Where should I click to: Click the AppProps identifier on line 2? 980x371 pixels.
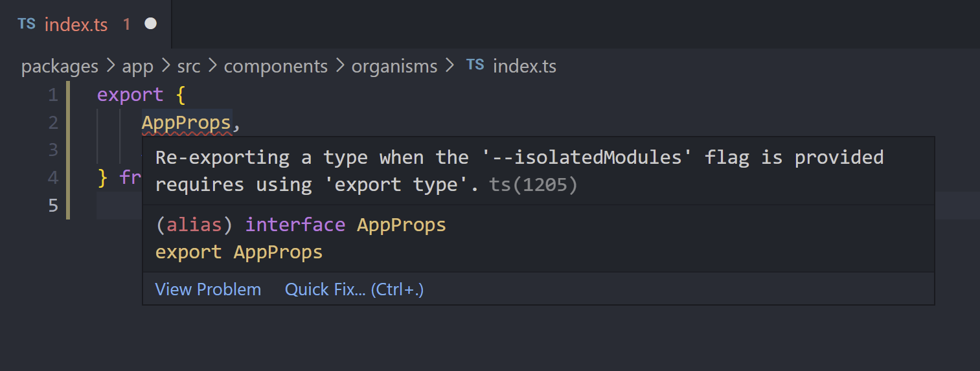(187, 122)
